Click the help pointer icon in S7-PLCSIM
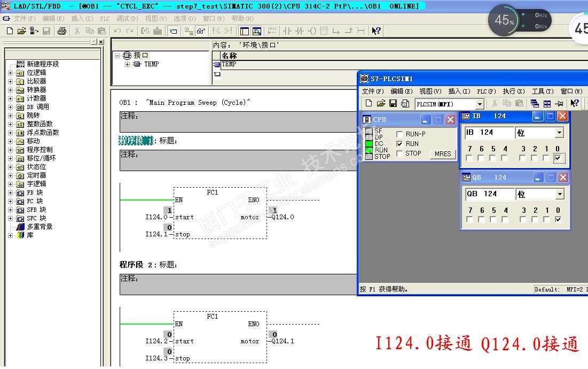 (x=575, y=103)
